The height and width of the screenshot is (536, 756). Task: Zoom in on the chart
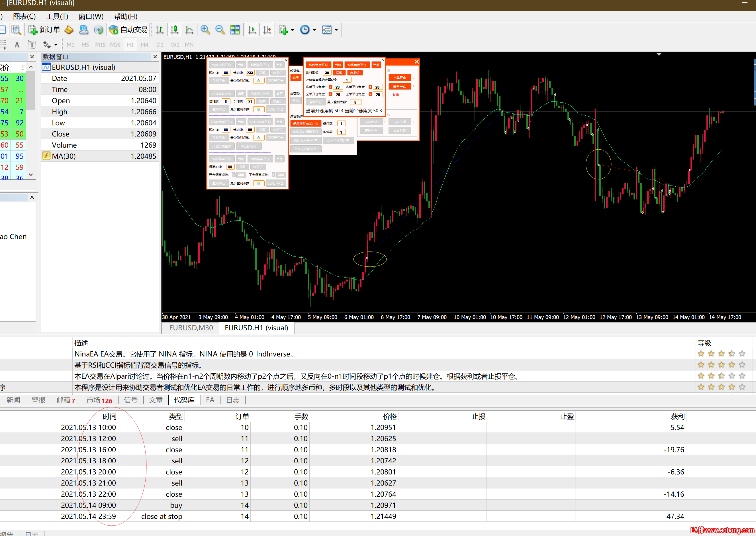[205, 30]
